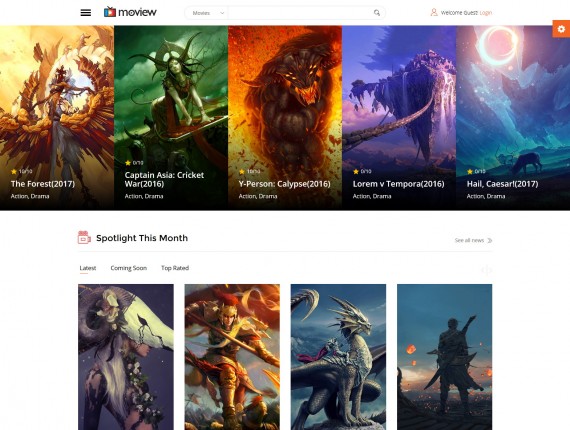Open the hamburger menu icon
This screenshot has height=430, width=570.
(86, 13)
